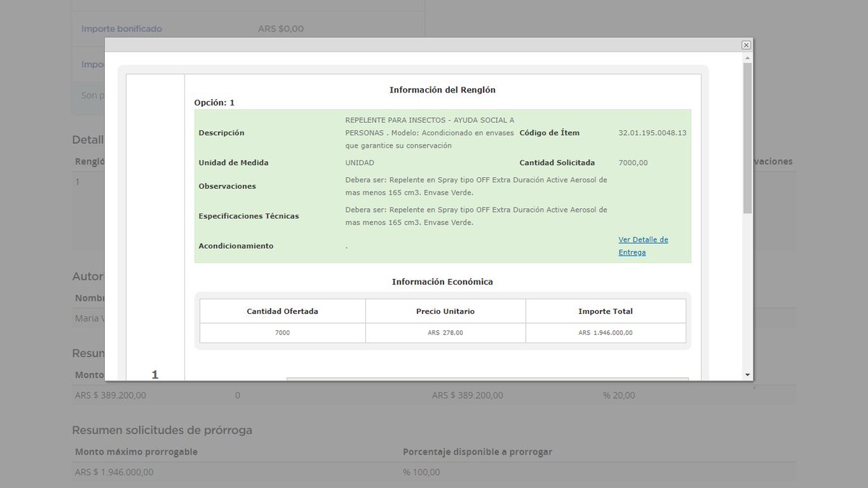Select the Código de Ítem value 32.01.195.0048.13
This screenshot has width=868, height=488.
652,133
